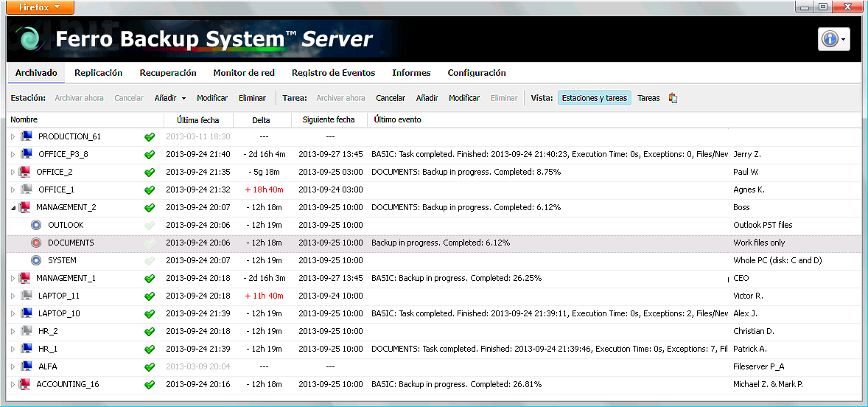This screenshot has width=868, height=407.
Task: Click the red OFFICE_2 station icon
Action: click(25, 172)
